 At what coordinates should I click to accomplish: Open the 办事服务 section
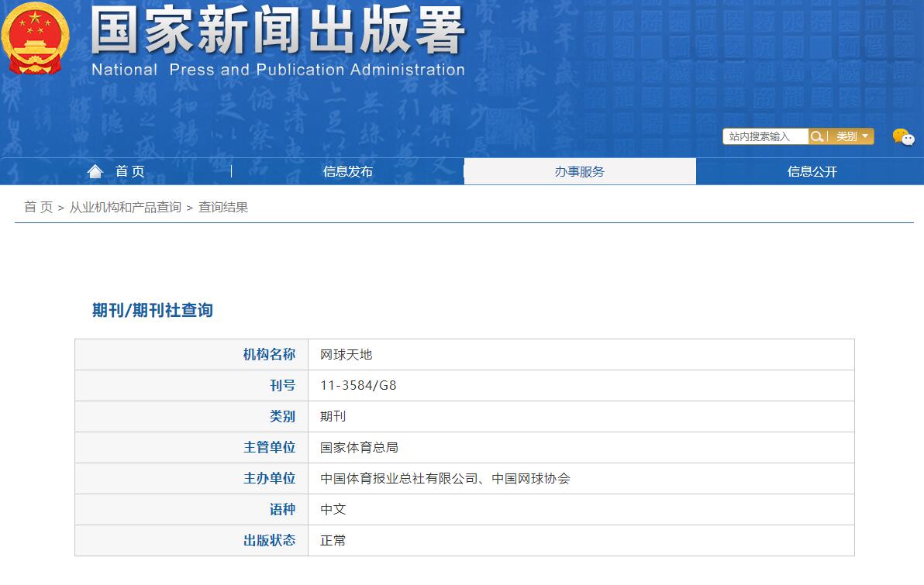[579, 171]
